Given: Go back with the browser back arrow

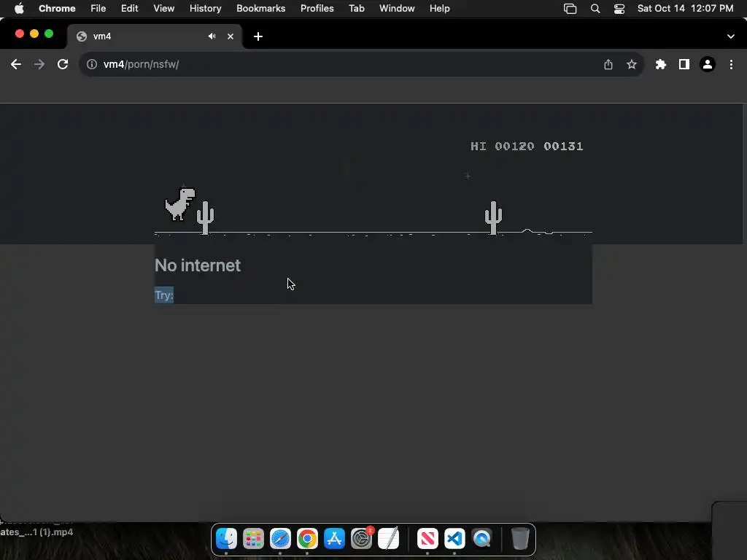Looking at the screenshot, I should coord(16,64).
